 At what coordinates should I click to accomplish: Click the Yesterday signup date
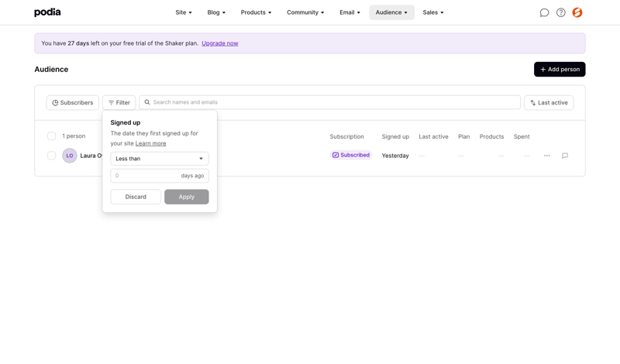(395, 156)
